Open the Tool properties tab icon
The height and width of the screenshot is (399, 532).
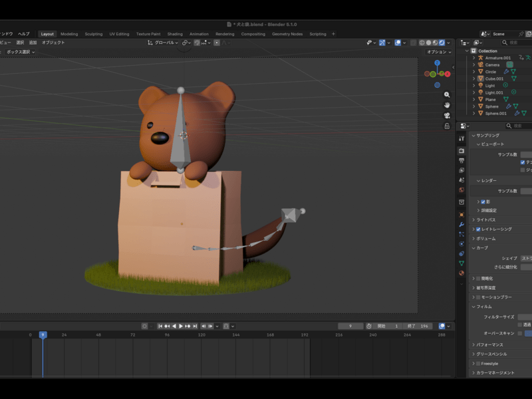click(462, 138)
